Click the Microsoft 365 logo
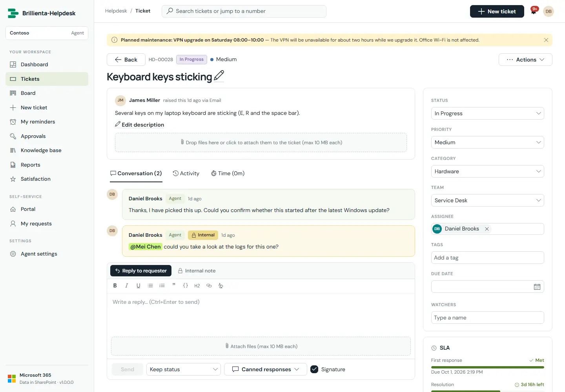Image resolution: width=565 pixels, height=392 pixels. pyautogui.click(x=12, y=379)
